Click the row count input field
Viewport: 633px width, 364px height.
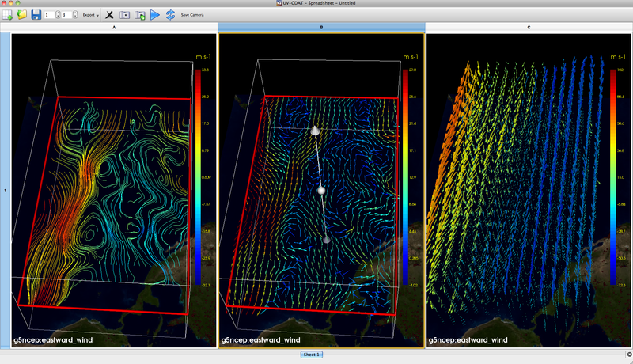tap(49, 15)
